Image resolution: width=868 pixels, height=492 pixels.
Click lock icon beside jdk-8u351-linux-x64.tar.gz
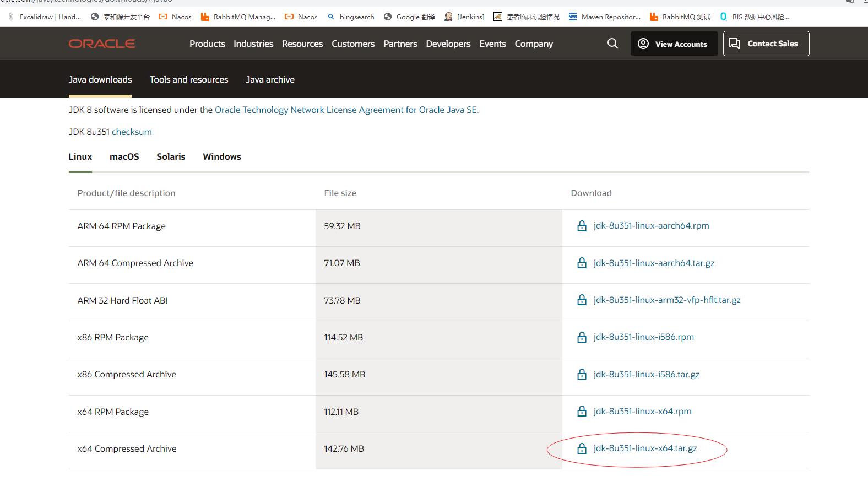click(582, 448)
